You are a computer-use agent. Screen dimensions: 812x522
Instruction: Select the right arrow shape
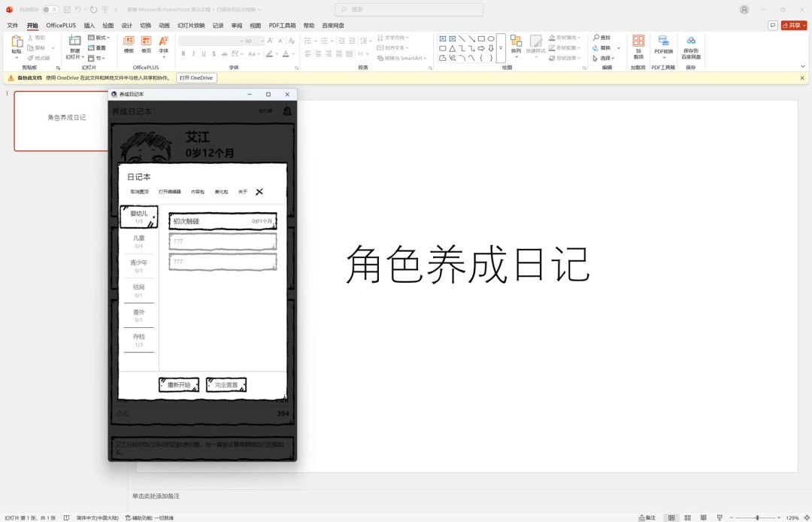(x=481, y=48)
